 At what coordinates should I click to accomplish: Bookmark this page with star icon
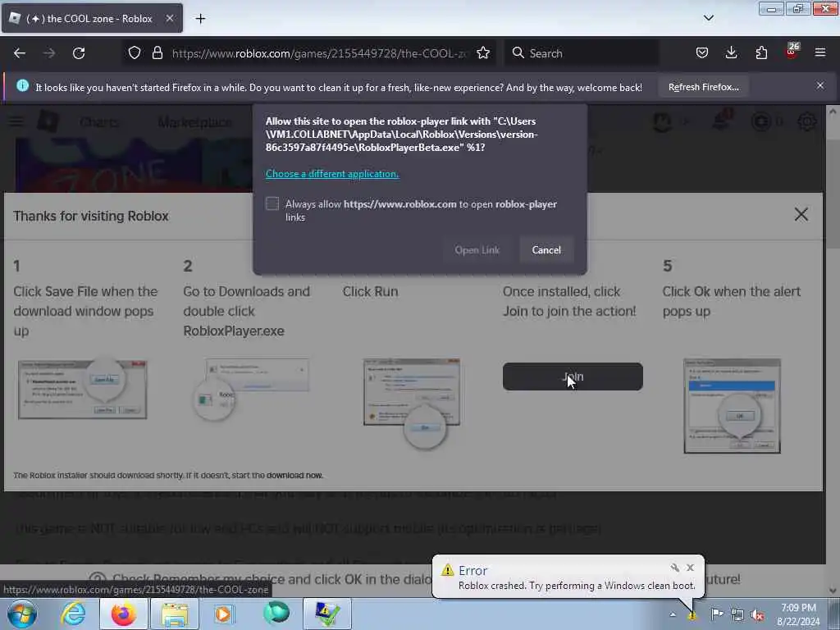click(482, 53)
